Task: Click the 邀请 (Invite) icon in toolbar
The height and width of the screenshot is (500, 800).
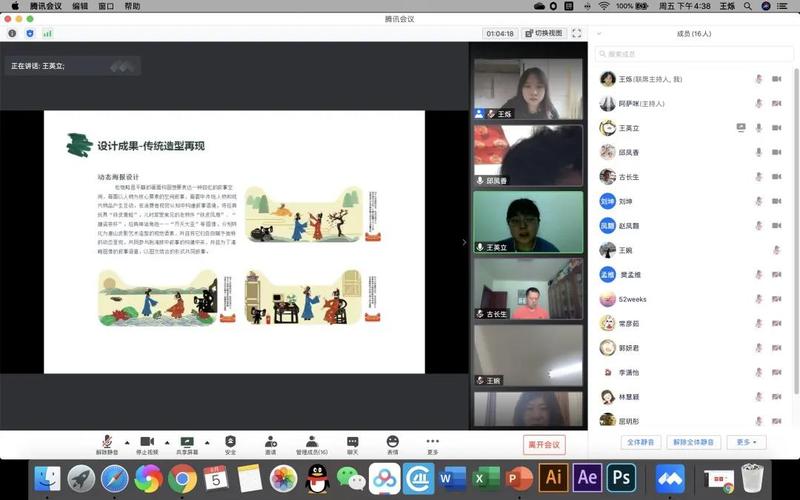Action: click(x=270, y=442)
